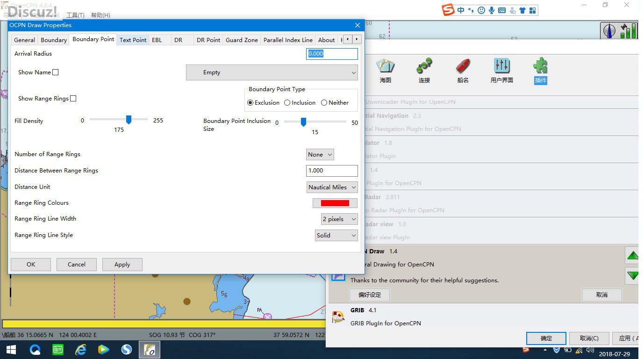Expand the Distance Unit Nautical Miles dropdown
644x359 pixels.
(x=332, y=187)
